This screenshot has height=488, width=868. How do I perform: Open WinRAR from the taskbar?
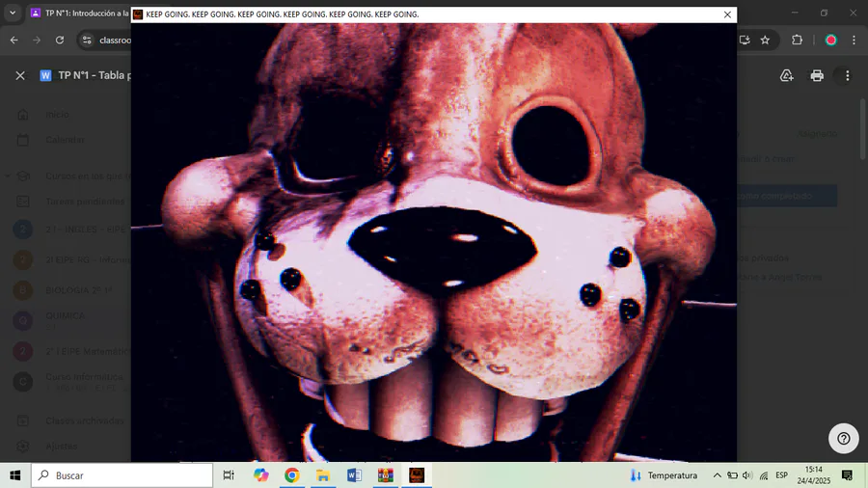[385, 475]
